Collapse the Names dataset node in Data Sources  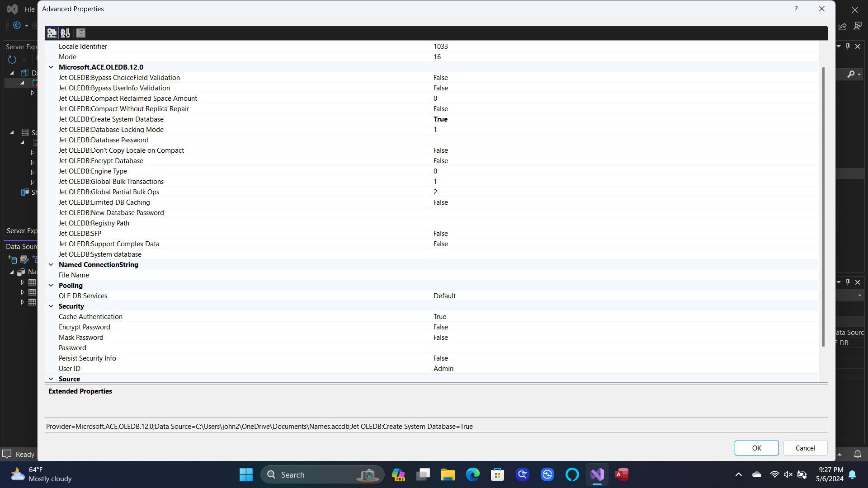[x=12, y=272]
